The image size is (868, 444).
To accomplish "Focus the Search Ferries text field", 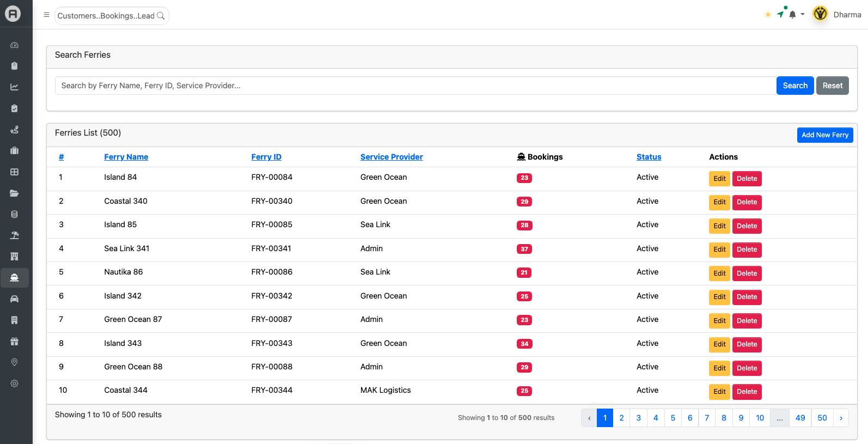I will pos(415,86).
